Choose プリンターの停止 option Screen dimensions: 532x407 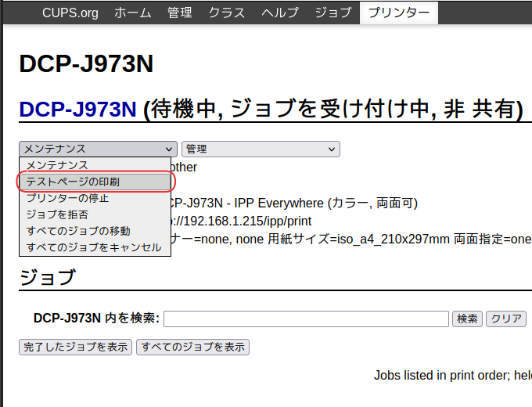coord(67,198)
